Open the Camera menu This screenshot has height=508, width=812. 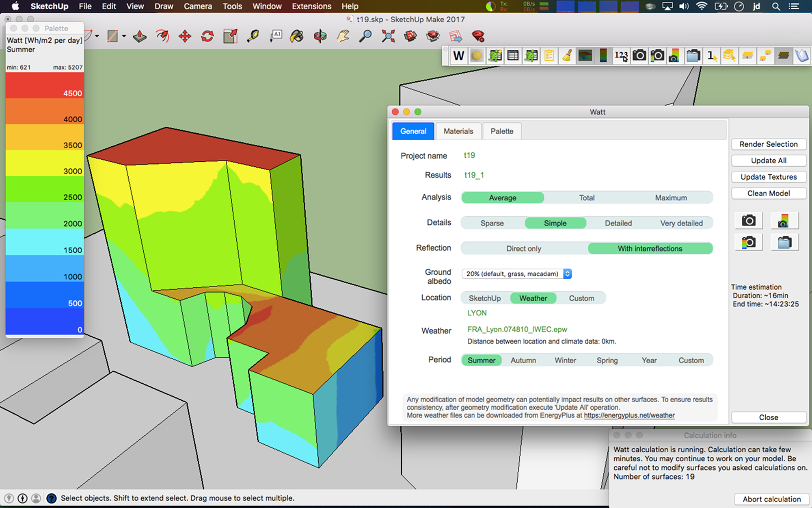(198, 7)
